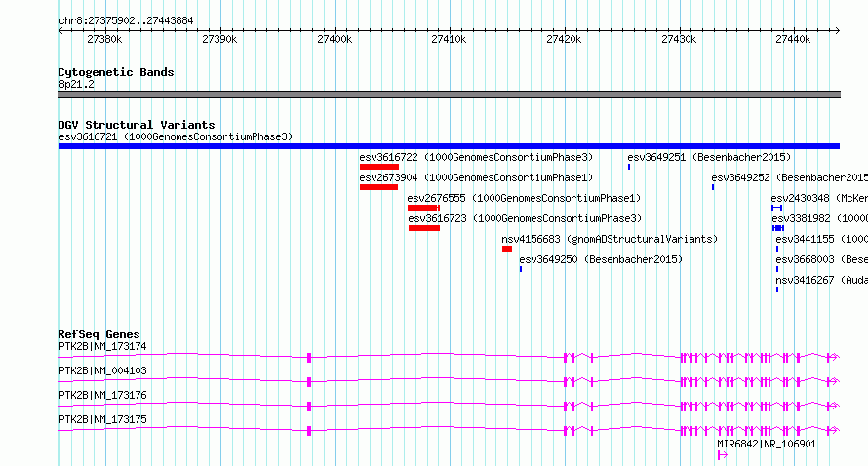
Task: Click the first exon block of NM_173174
Action: click(x=309, y=358)
